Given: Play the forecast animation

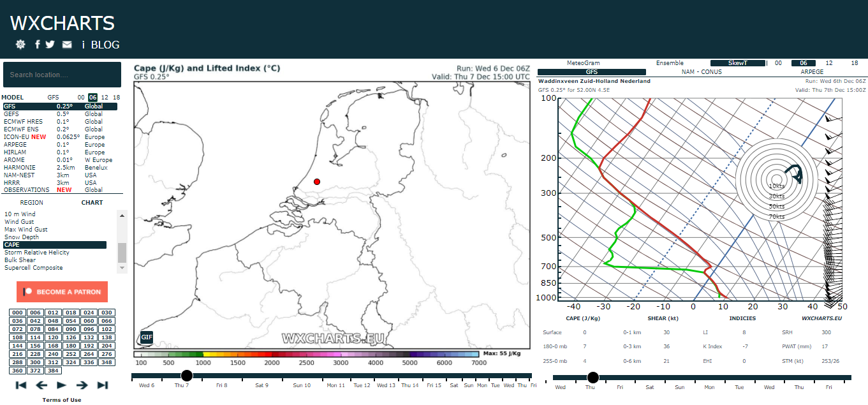Looking at the screenshot, I should [61, 385].
